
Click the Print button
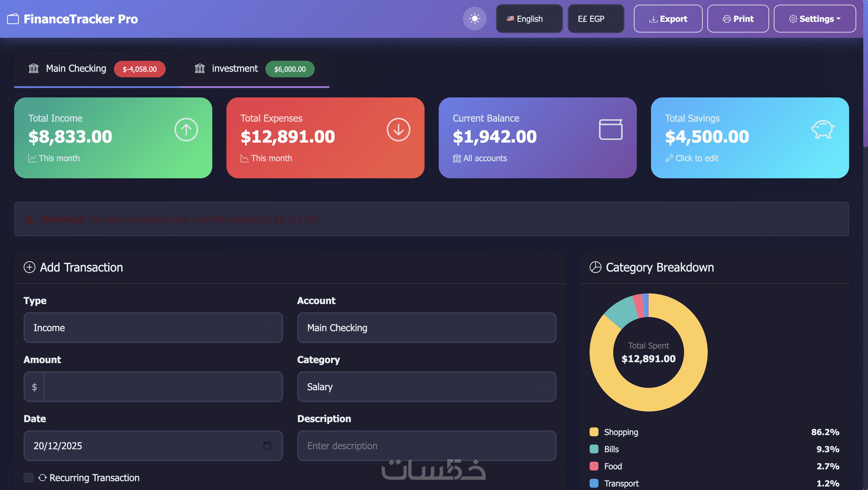[738, 19]
